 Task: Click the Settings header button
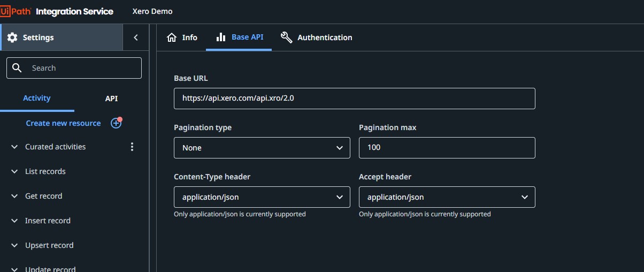pyautogui.click(x=62, y=37)
